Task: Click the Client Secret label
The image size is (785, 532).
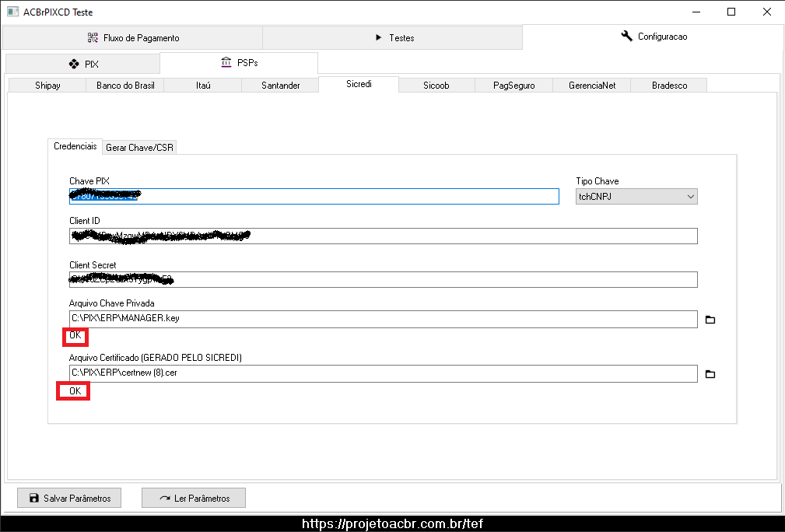Action: [x=93, y=265]
